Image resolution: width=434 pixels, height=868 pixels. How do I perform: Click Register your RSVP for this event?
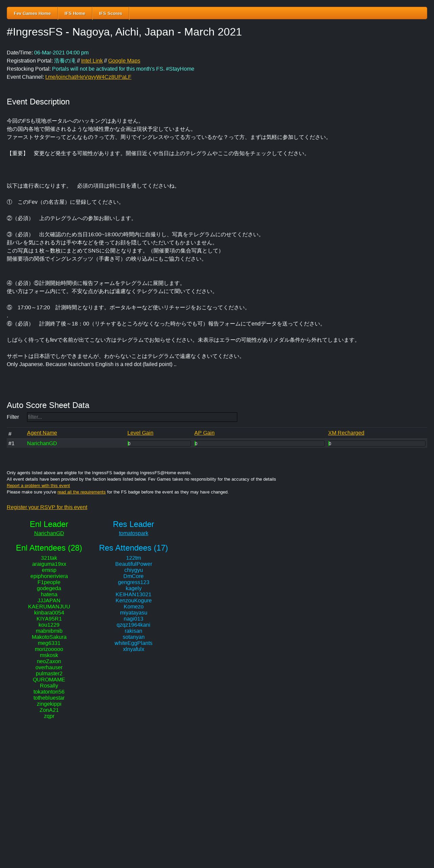(x=47, y=507)
